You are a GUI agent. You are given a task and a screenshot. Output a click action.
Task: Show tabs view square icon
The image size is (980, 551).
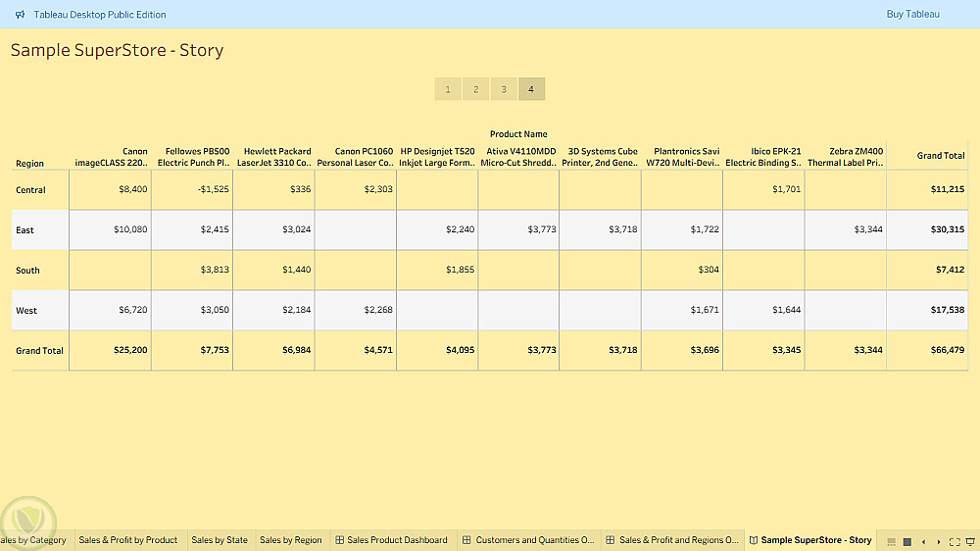point(906,541)
